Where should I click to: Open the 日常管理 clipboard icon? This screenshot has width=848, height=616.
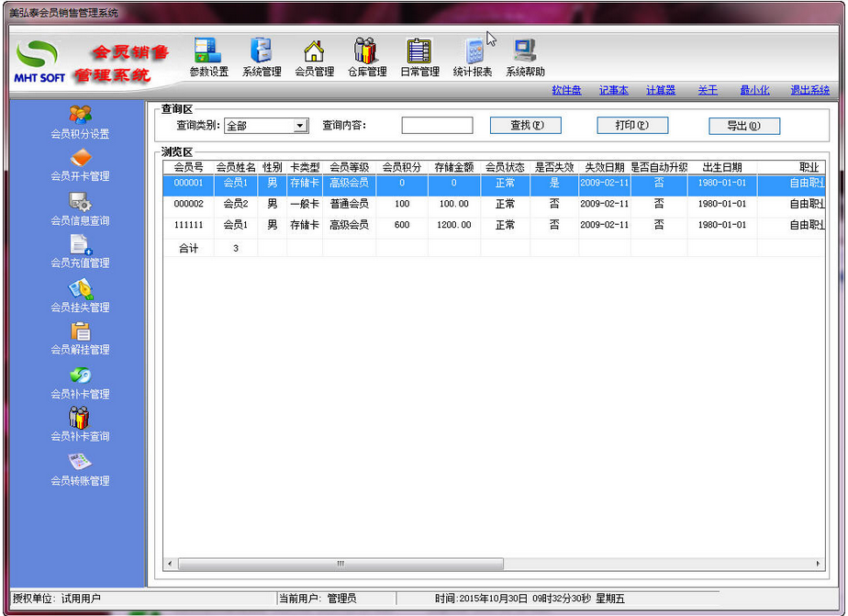419,57
